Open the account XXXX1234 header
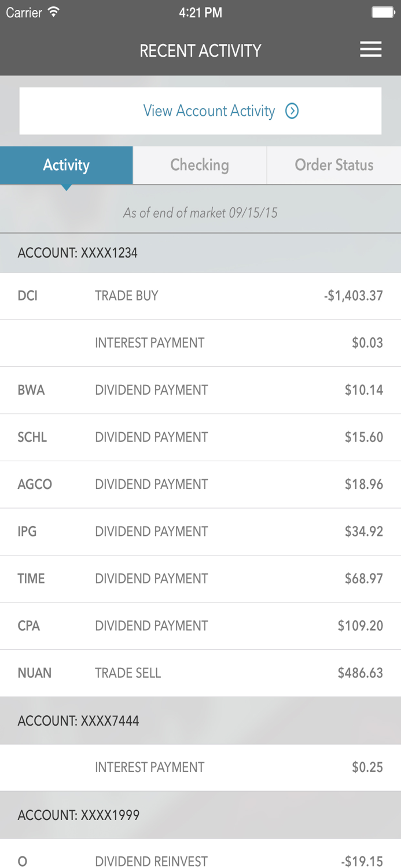Image resolution: width=401 pixels, height=868 pixels. point(200,253)
